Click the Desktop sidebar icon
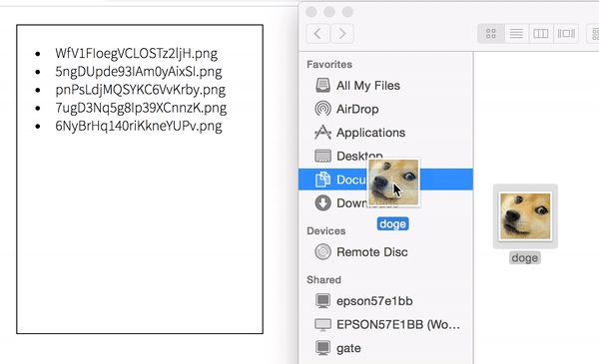This screenshot has height=364, width=599. click(x=322, y=156)
